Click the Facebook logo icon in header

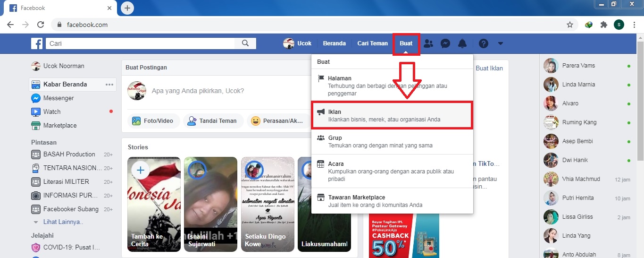click(37, 43)
